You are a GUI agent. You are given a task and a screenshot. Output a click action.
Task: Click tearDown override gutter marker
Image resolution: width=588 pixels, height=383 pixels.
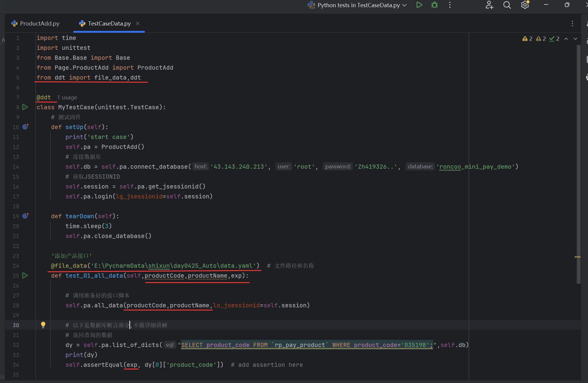[x=25, y=216]
